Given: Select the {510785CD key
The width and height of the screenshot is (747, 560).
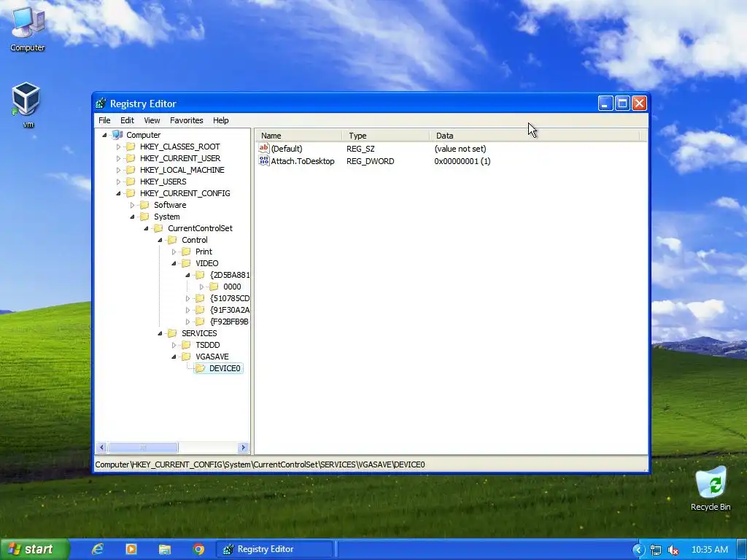Looking at the screenshot, I should click(230, 298).
